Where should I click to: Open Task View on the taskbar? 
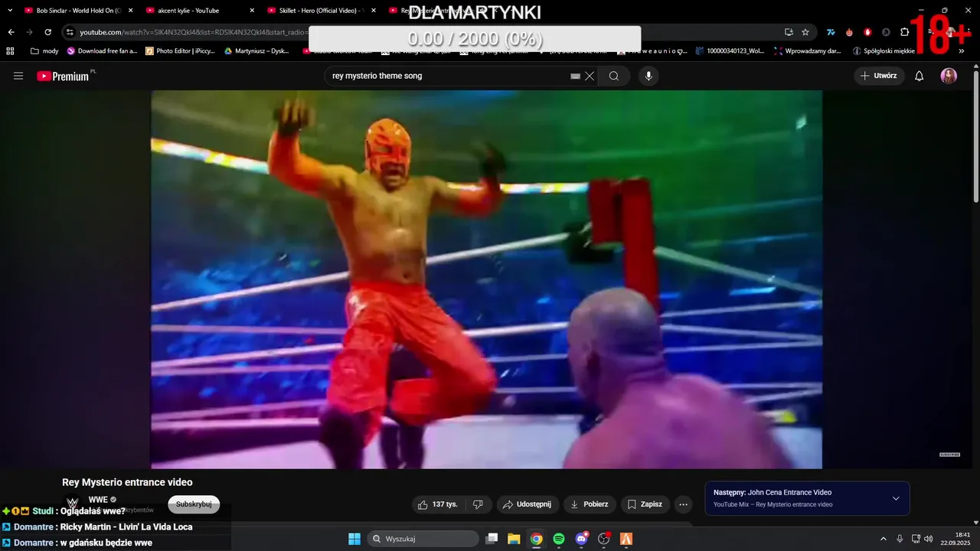tap(492, 539)
